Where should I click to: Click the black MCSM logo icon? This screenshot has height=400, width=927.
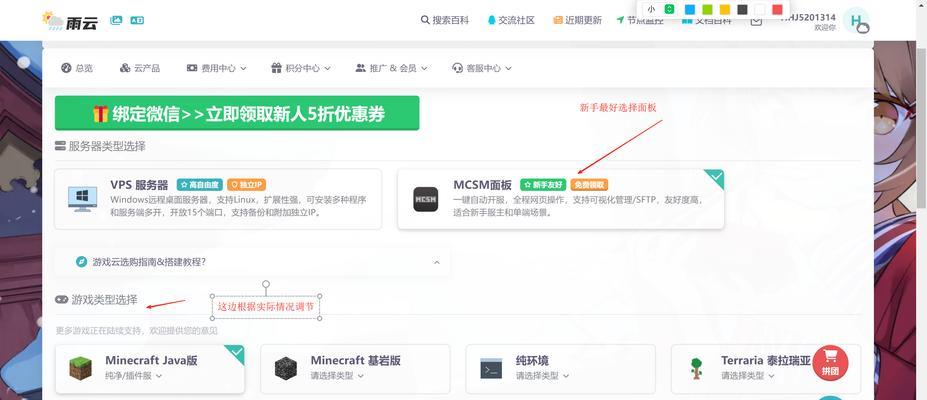(426, 199)
